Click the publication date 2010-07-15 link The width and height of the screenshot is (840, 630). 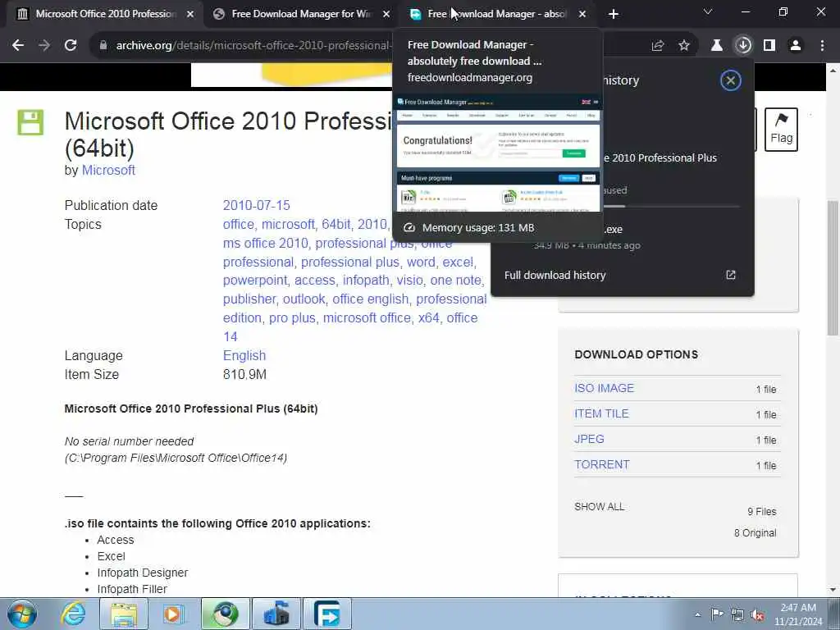256,205
